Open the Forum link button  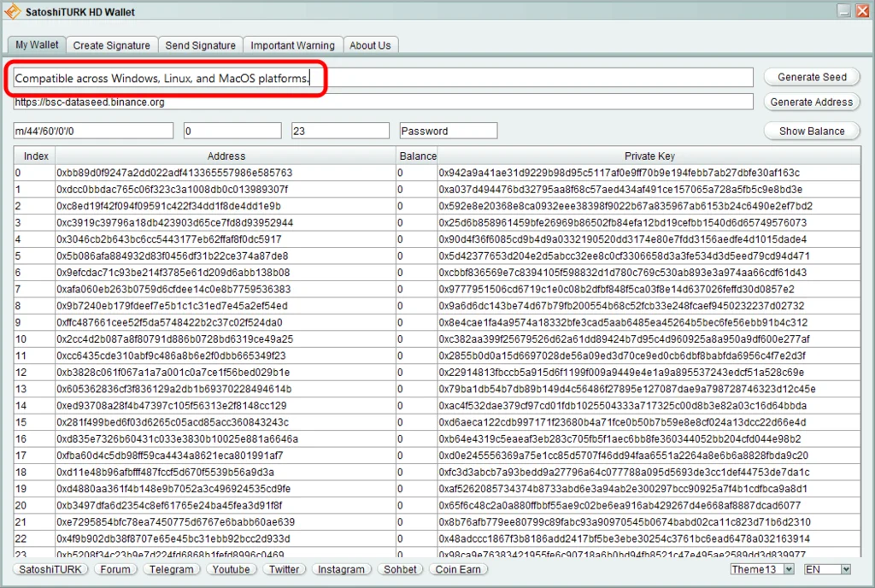[x=115, y=569]
